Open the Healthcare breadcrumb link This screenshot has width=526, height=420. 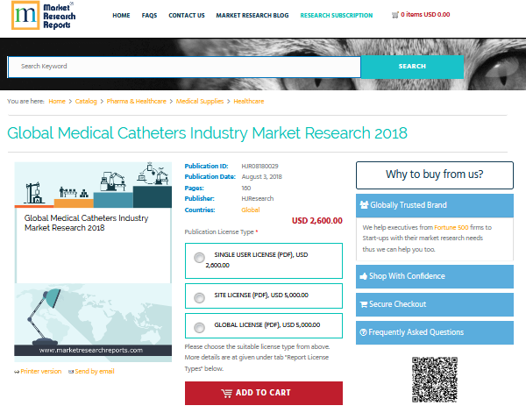click(249, 102)
